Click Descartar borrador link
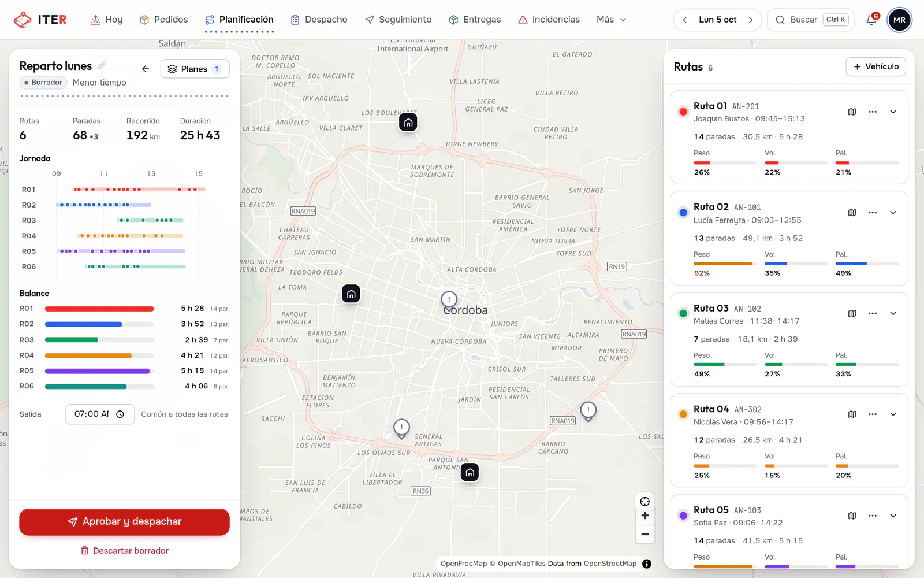 [124, 551]
